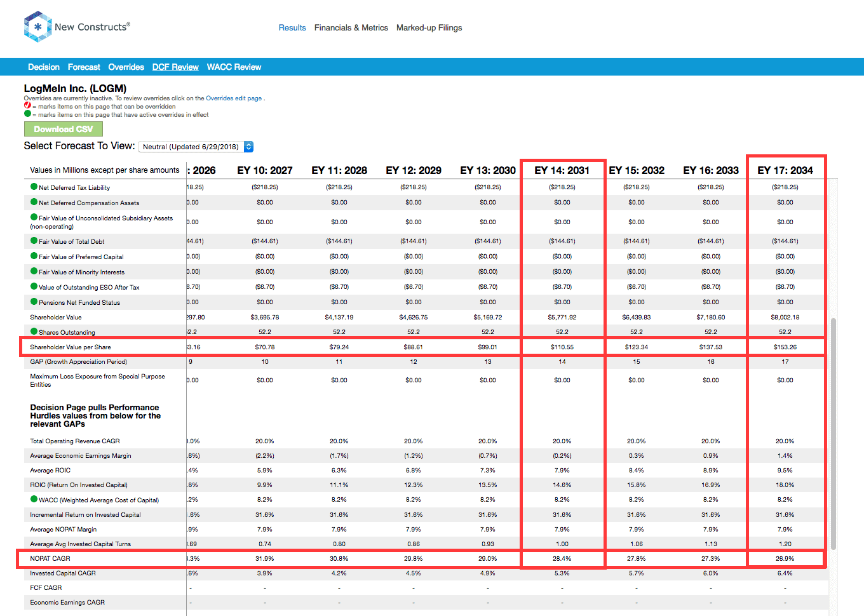Image resolution: width=864 pixels, height=616 pixels.
Task: Click the NOPAT CAGR row label
Action: [50, 559]
